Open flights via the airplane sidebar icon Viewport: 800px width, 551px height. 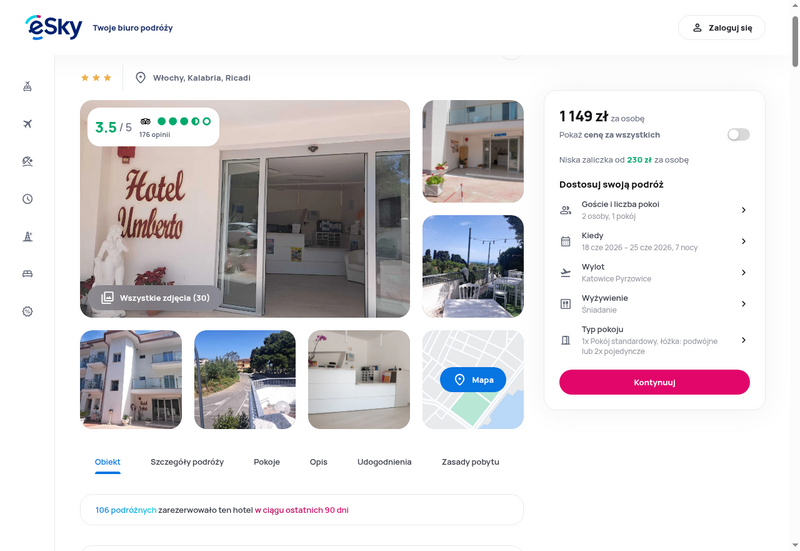coord(28,124)
